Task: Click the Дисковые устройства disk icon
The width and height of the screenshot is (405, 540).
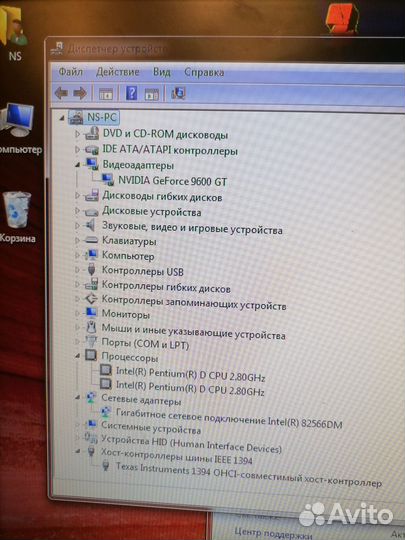Action: (92, 211)
